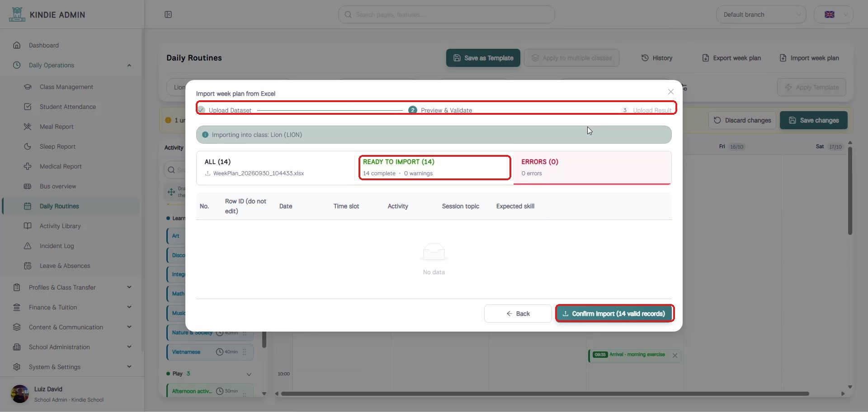Click the search magnifier icon in top bar
This screenshot has height=412, width=868.
point(348,14)
